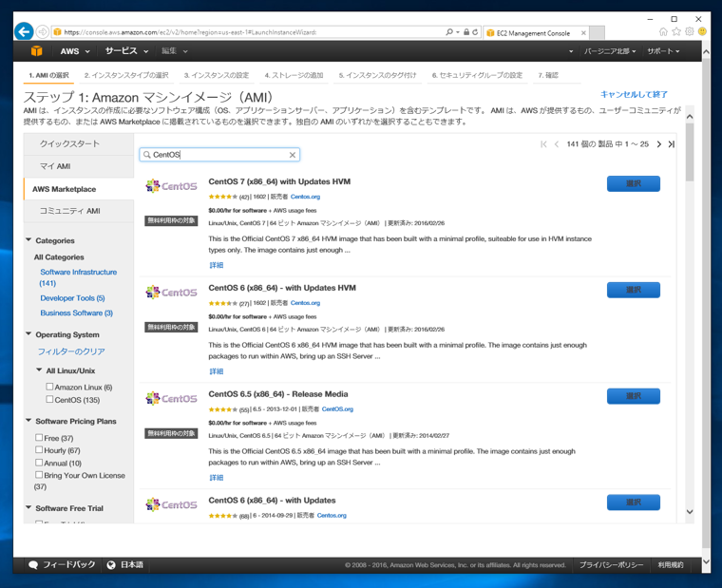This screenshot has width=722, height=588.
Task: Collapse the Operating System section
Action: coord(28,333)
